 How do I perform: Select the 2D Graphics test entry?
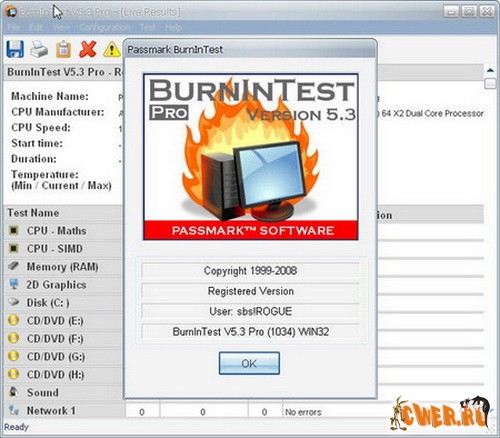[56, 285]
